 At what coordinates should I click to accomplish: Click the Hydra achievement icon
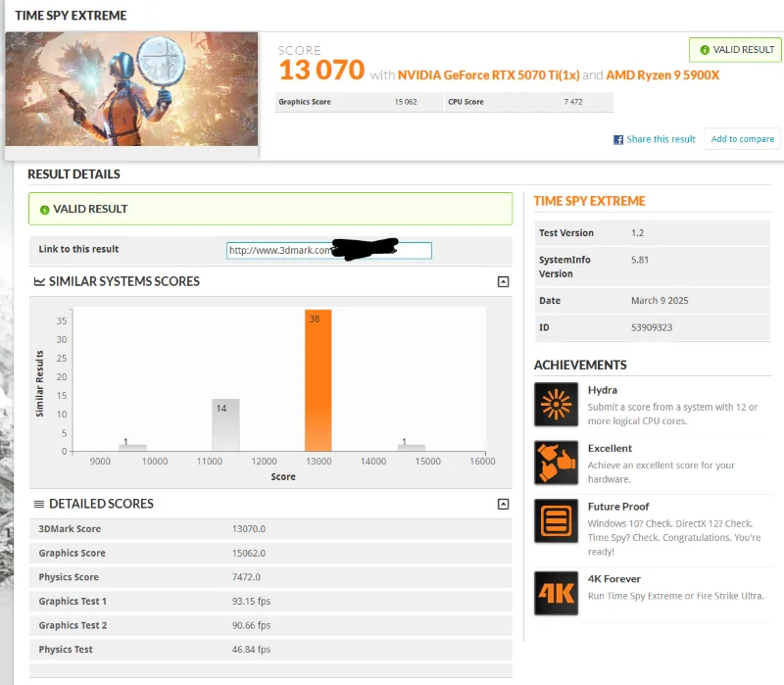pyautogui.click(x=556, y=405)
